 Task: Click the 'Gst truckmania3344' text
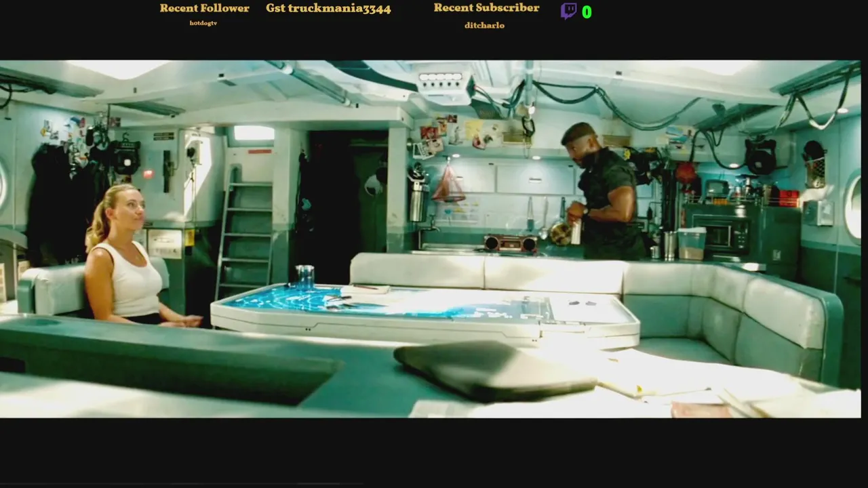pyautogui.click(x=328, y=9)
